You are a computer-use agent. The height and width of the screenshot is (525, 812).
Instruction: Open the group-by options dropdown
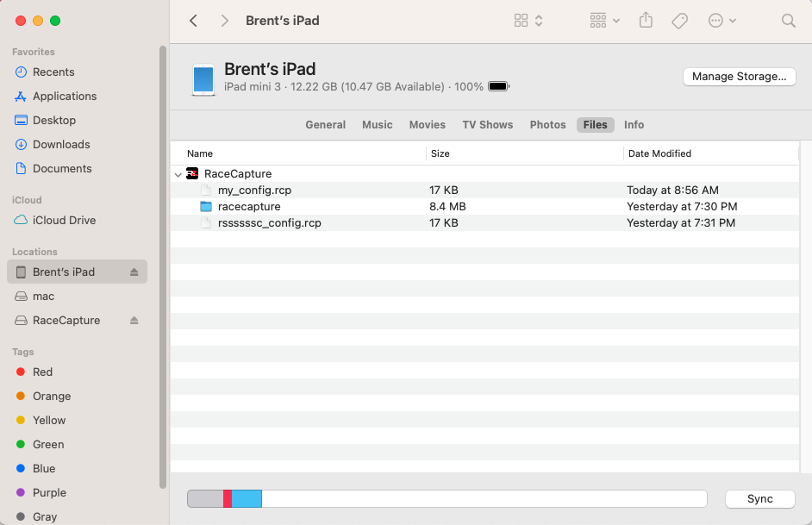(x=604, y=21)
